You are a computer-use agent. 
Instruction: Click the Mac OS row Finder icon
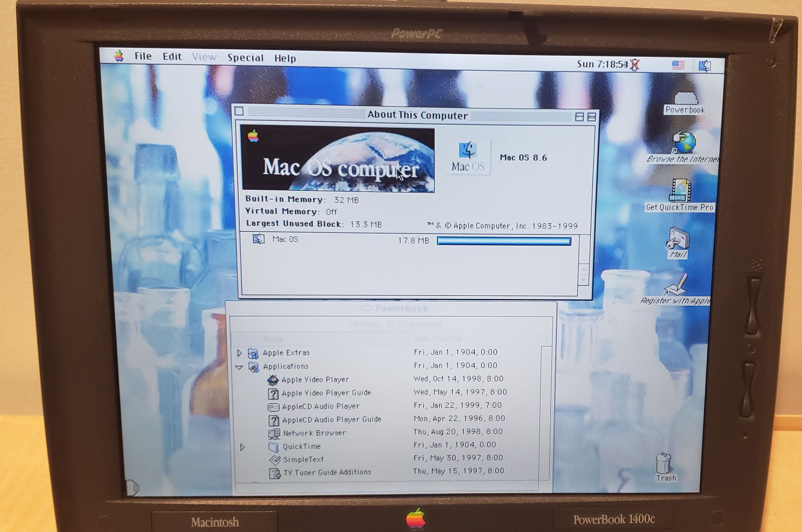click(259, 239)
